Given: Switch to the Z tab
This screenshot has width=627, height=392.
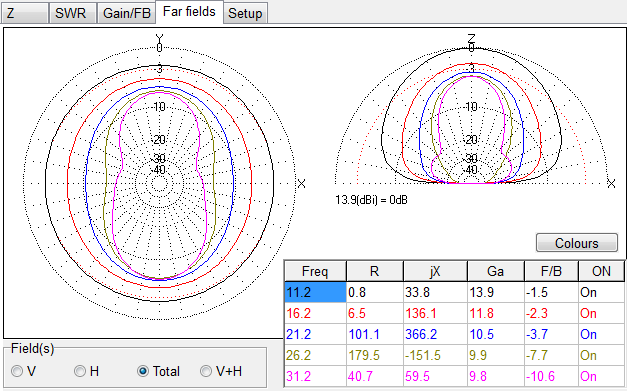Looking at the screenshot, I should point(25,13).
